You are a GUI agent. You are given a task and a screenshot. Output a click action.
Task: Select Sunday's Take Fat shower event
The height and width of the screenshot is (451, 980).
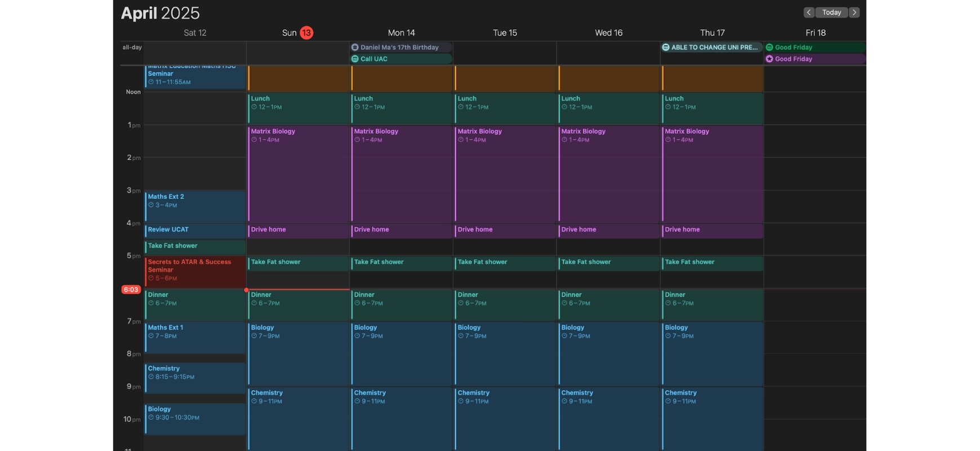click(298, 263)
